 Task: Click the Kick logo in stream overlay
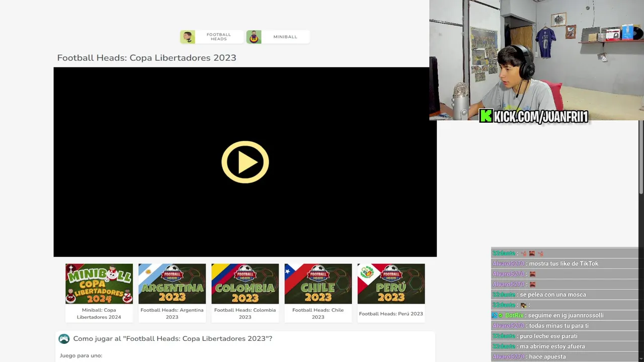coord(486,116)
